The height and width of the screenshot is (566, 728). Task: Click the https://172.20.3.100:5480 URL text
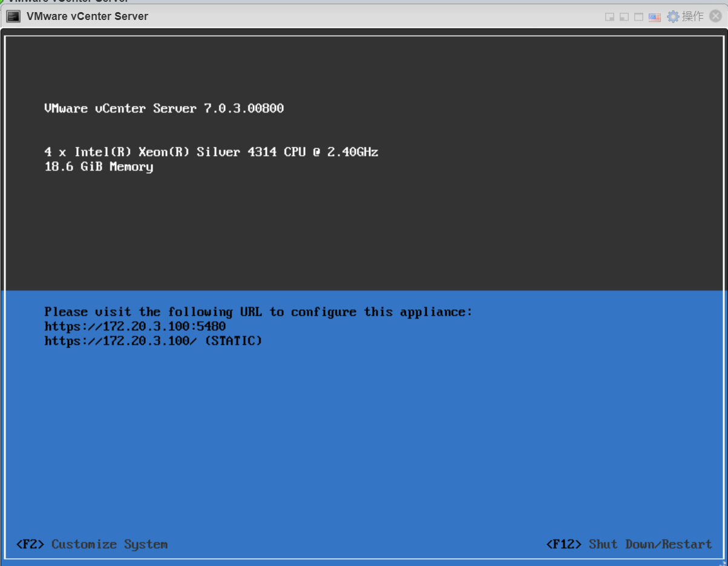click(x=135, y=327)
